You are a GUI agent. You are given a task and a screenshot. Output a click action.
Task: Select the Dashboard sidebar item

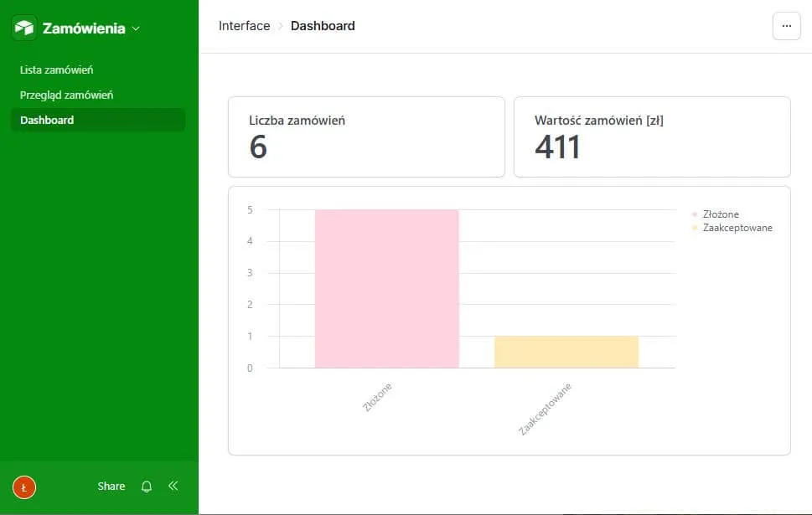(47, 120)
